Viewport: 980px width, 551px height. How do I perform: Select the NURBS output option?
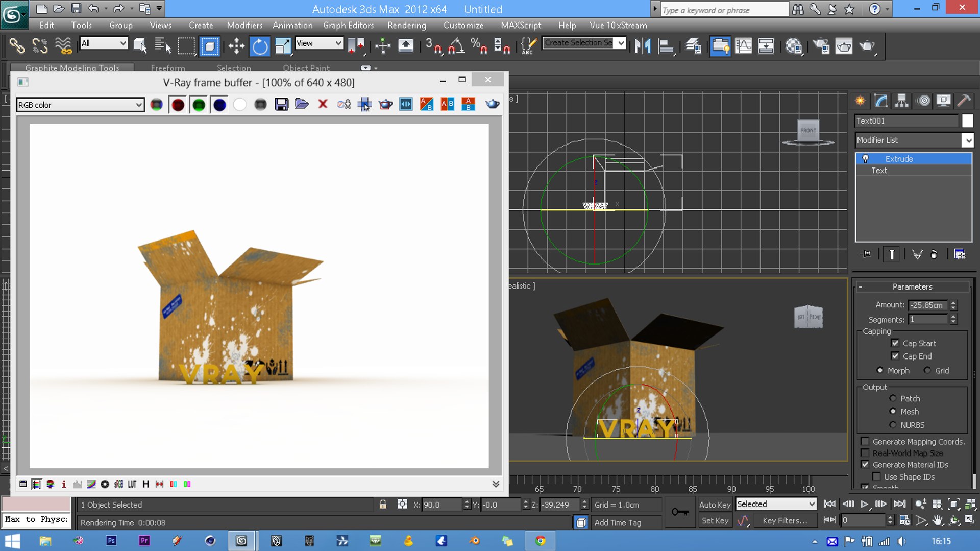[893, 425]
